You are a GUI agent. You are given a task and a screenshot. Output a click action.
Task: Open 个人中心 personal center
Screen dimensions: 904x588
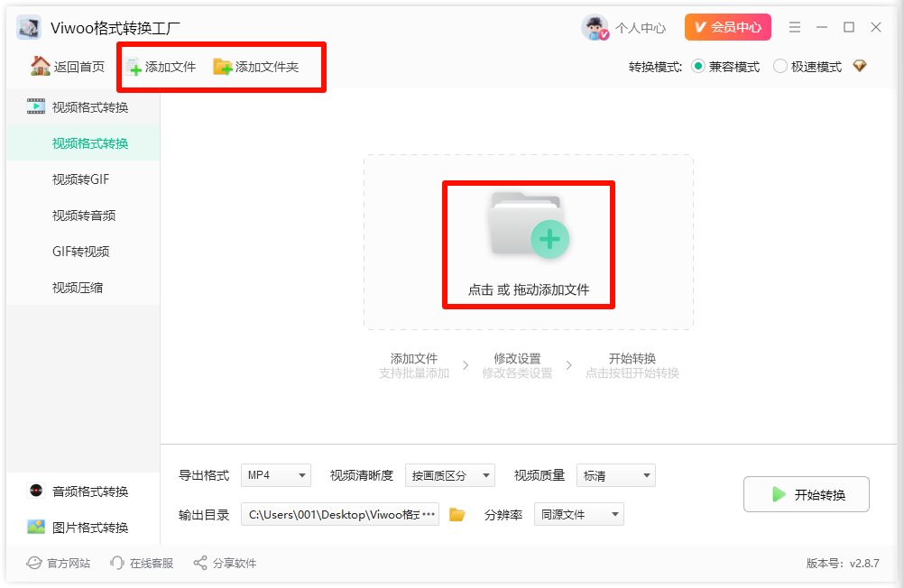pyautogui.click(x=640, y=28)
